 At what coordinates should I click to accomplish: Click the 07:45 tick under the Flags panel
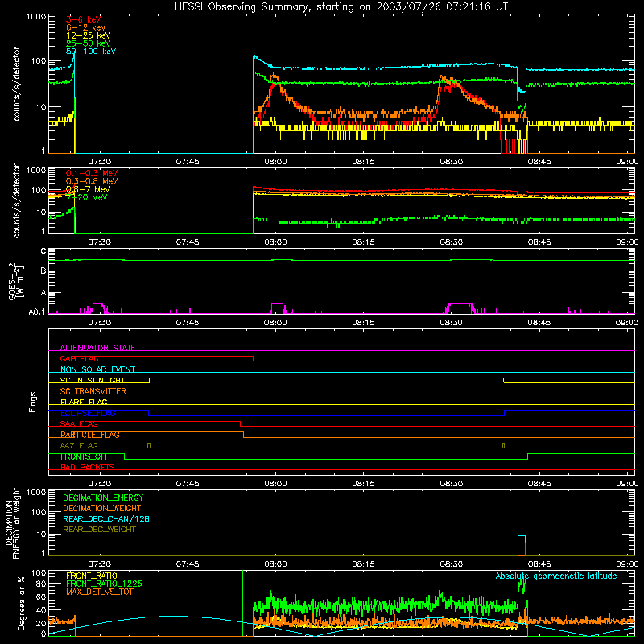coord(188,484)
